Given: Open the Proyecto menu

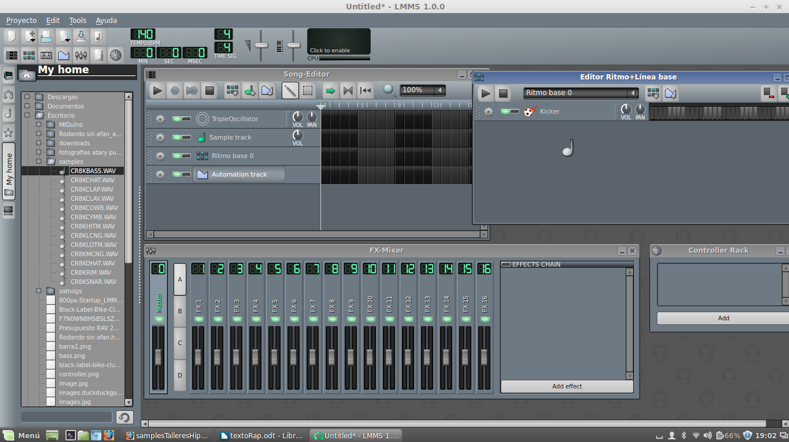Looking at the screenshot, I should click(21, 21).
